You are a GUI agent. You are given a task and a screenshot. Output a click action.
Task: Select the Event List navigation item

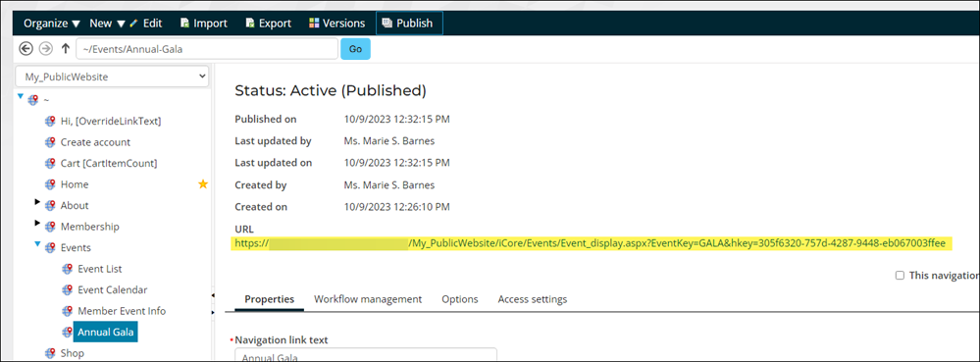(x=99, y=269)
